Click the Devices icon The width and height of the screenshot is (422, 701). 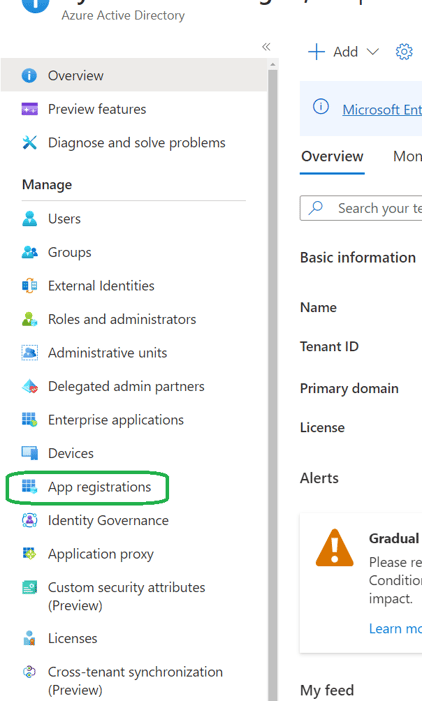point(30,453)
